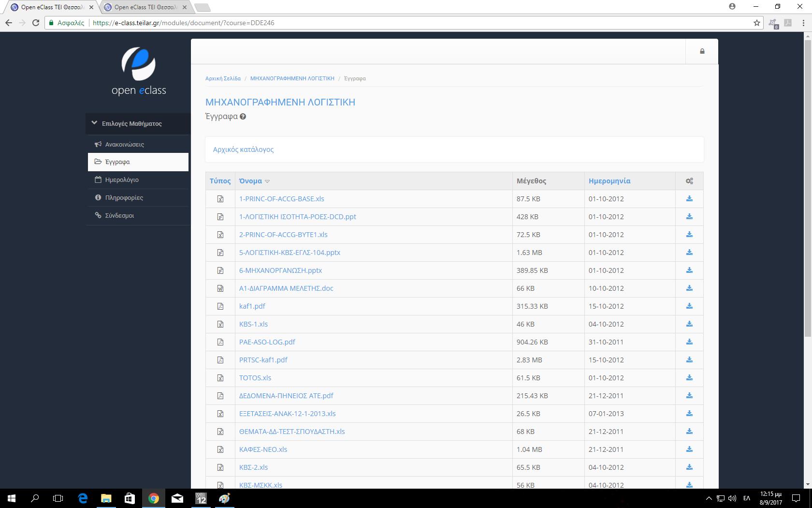
Task: Bookmark this page with star icon
Action: pyautogui.click(x=756, y=23)
